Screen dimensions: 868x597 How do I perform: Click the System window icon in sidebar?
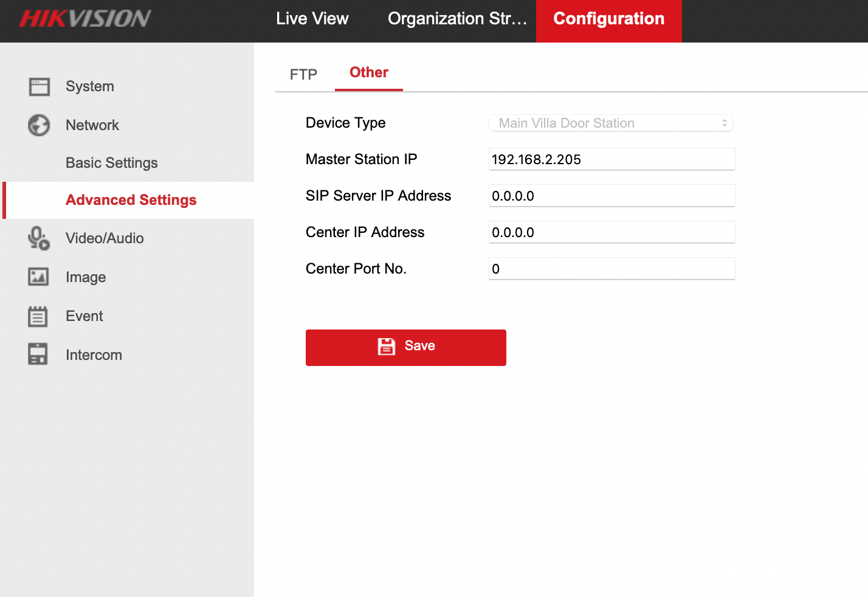40,86
